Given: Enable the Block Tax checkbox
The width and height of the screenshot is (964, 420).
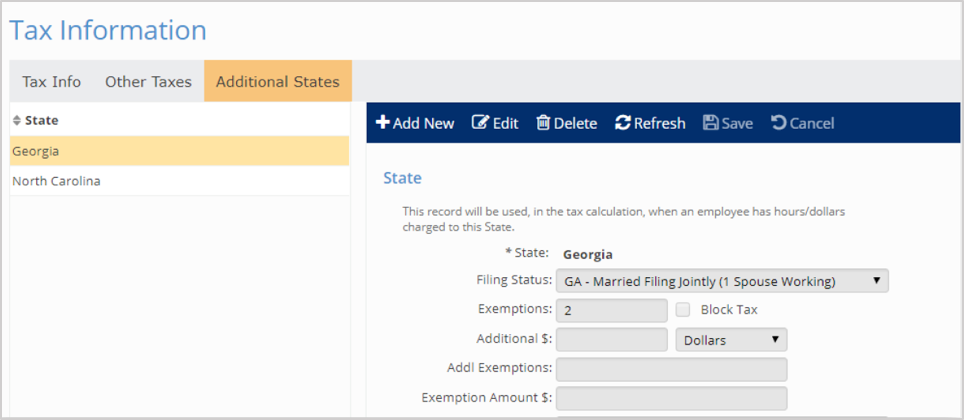Looking at the screenshot, I should 683,310.
